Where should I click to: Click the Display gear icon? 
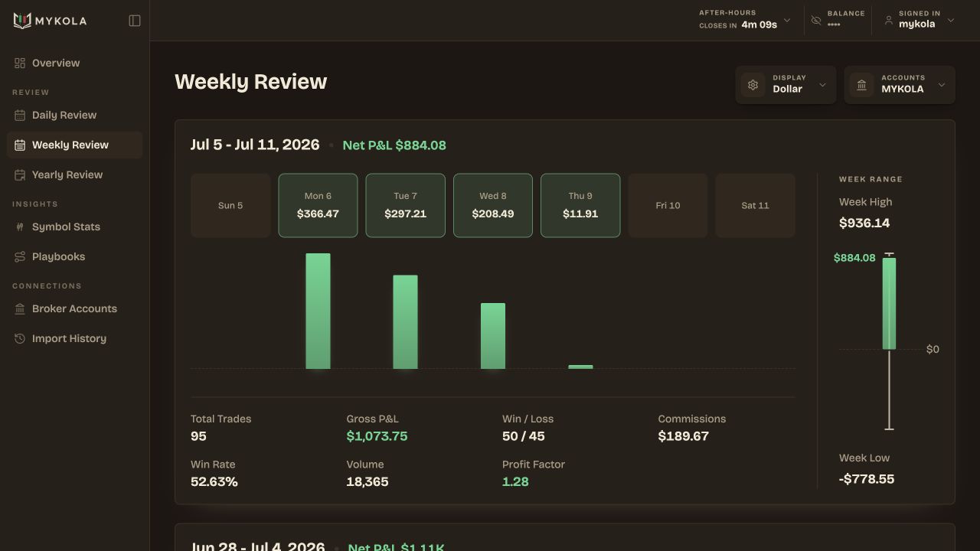point(753,85)
